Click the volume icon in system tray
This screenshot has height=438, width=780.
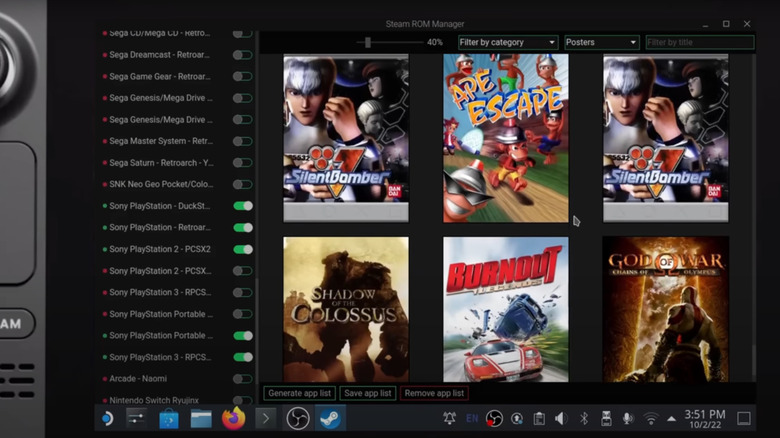tap(560, 418)
